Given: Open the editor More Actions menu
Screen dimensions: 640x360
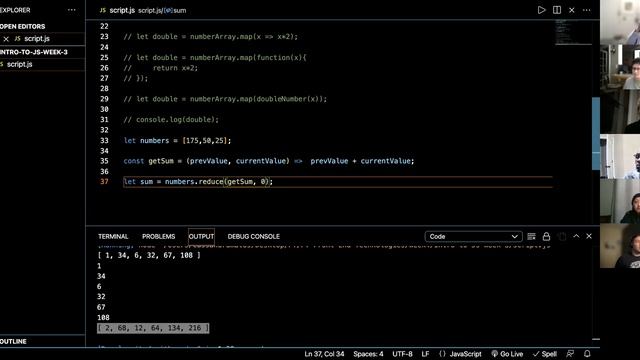Looking at the screenshot, I should [587, 10].
